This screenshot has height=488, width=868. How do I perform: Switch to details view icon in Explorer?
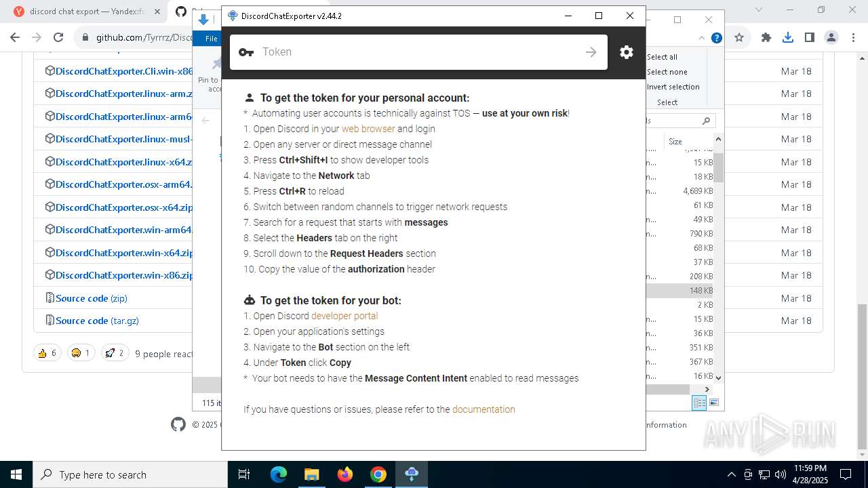(699, 403)
